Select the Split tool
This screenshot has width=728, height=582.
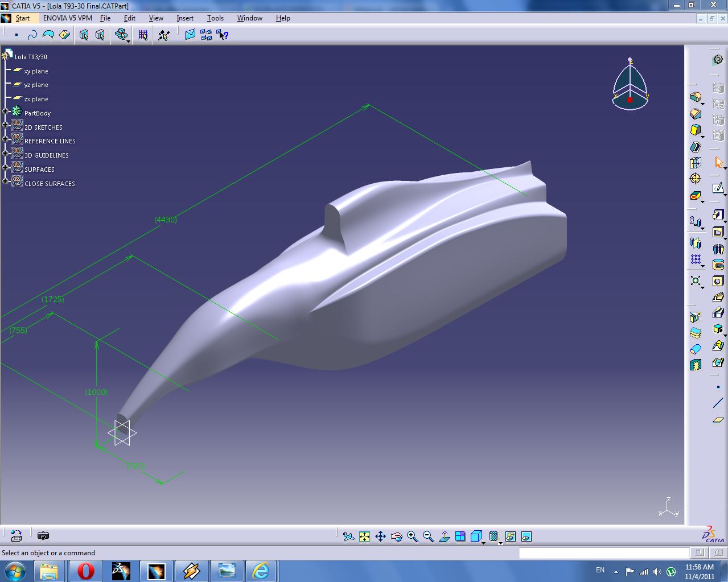pyautogui.click(x=695, y=316)
